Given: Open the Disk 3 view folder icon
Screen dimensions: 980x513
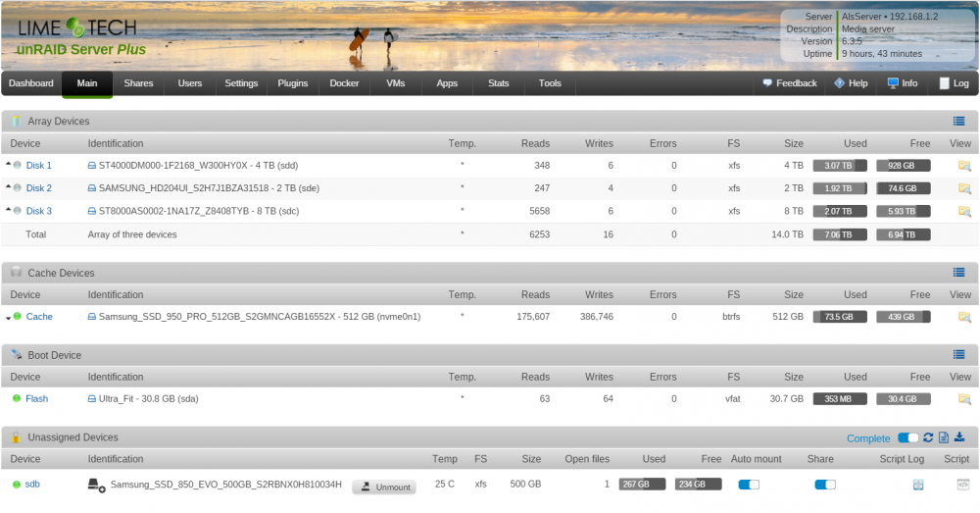Looking at the screenshot, I should point(964,212).
